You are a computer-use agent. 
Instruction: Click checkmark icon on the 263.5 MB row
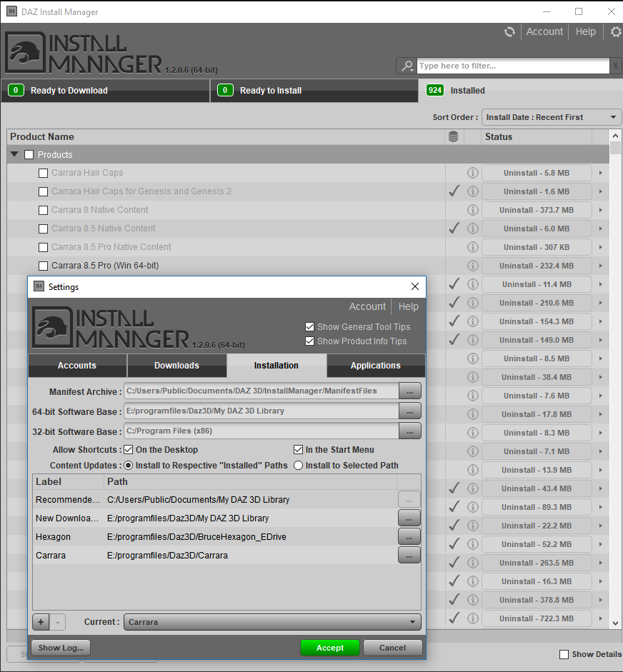454,562
